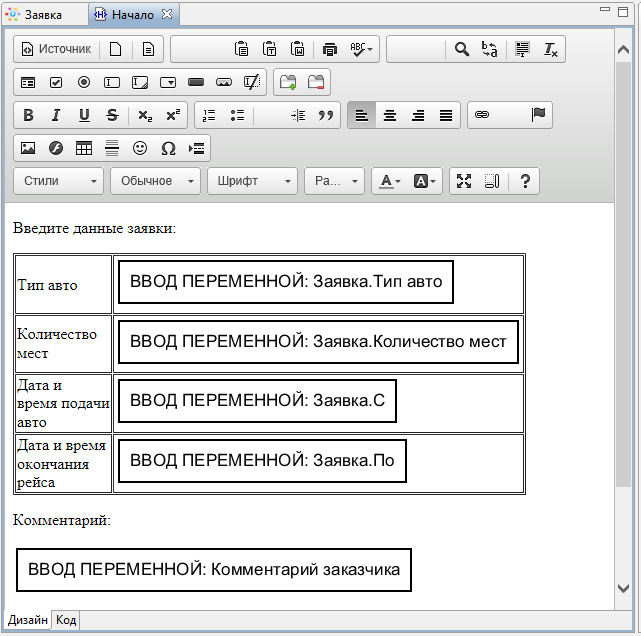Insert a textarea field
The width and height of the screenshot is (641, 636).
point(140,83)
